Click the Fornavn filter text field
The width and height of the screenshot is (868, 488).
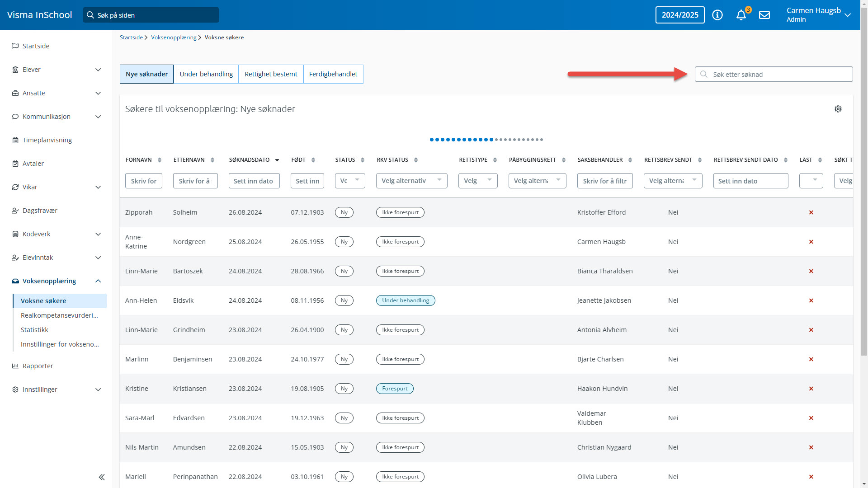[144, 181]
